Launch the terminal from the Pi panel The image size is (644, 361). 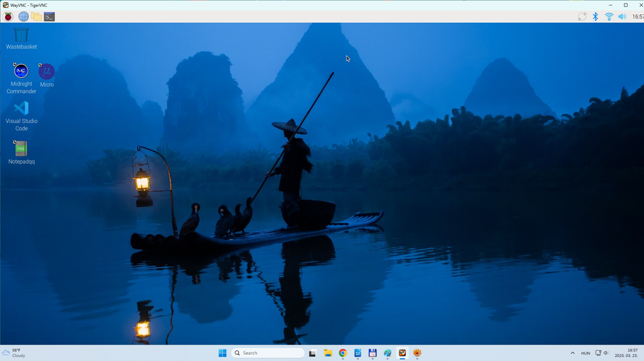49,16
